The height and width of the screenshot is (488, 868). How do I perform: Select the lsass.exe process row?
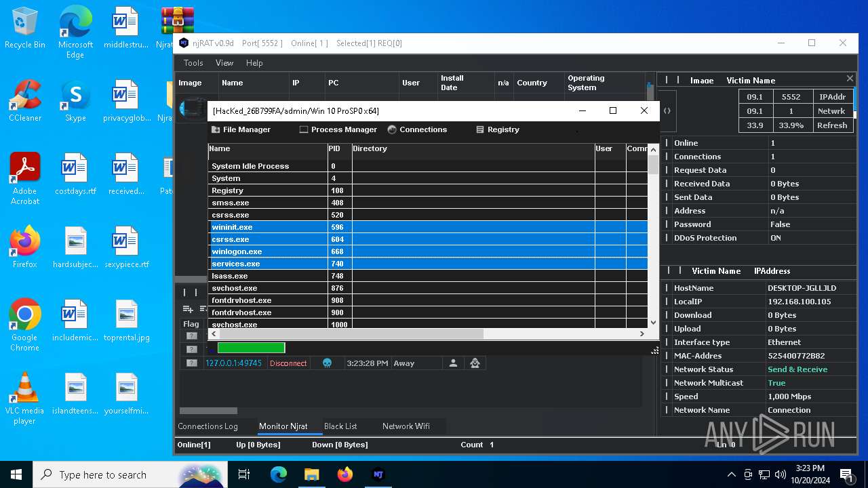(428, 276)
